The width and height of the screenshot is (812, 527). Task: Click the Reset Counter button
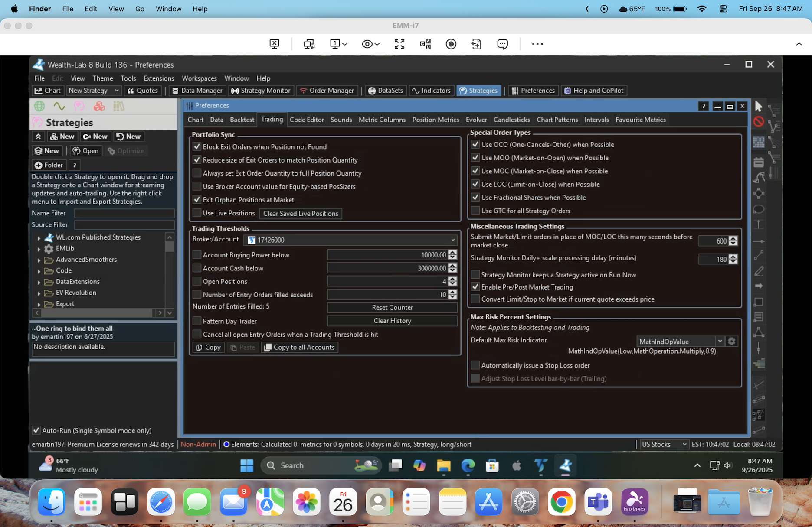392,307
